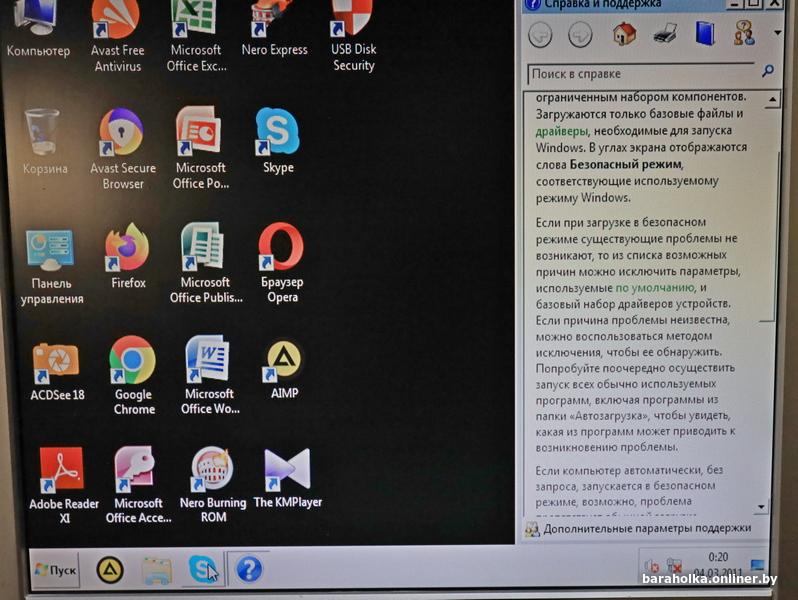The image size is (798, 600).
Task: Open Adobe Reader XI shortcut
Action: (x=63, y=486)
